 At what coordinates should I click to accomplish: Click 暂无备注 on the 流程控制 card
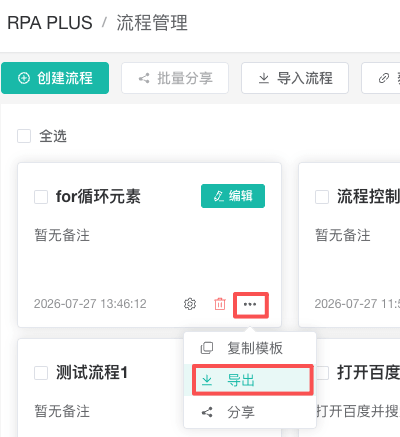[343, 235]
